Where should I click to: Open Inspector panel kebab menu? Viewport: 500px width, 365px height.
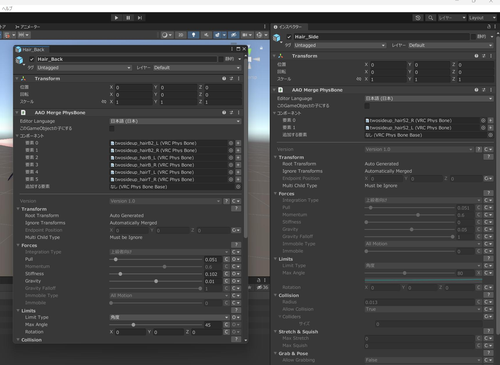pos(496,27)
